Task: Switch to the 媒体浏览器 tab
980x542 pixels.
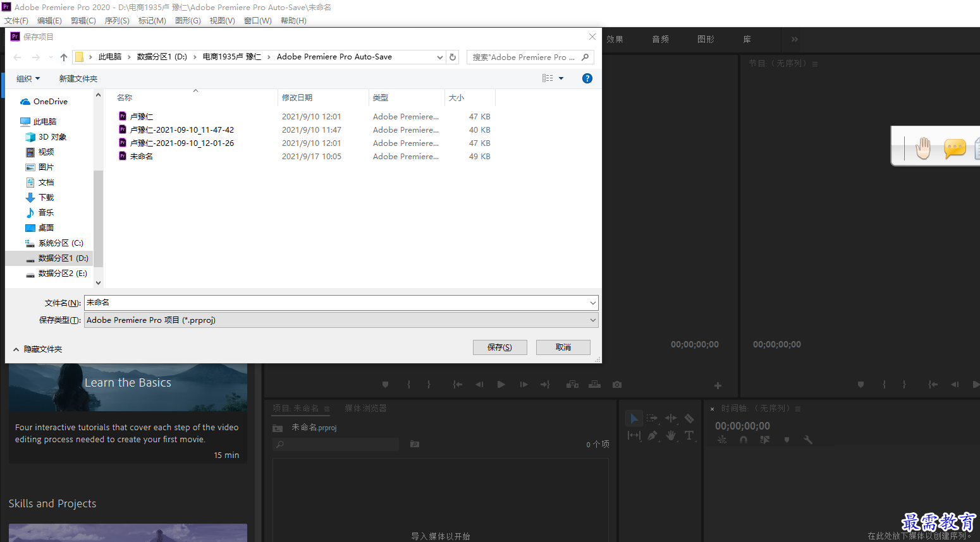Action: (365, 408)
